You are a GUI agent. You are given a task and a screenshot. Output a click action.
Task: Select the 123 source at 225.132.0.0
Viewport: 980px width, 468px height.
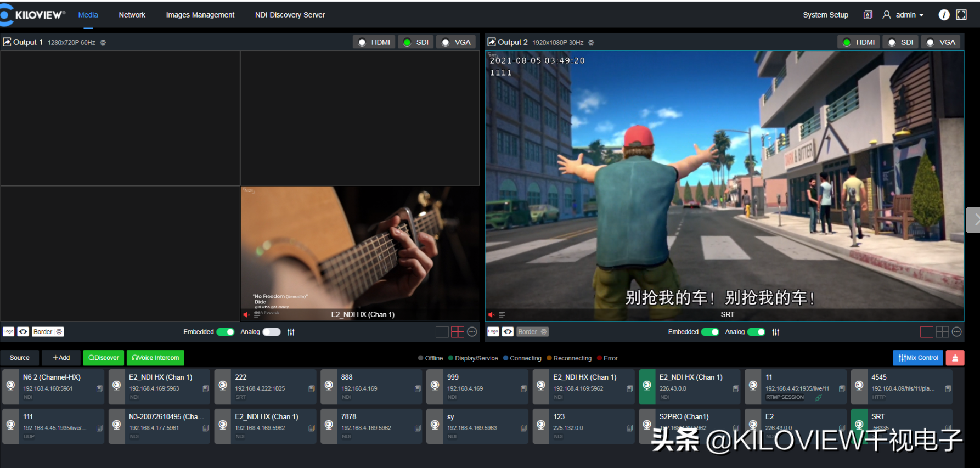click(x=583, y=426)
